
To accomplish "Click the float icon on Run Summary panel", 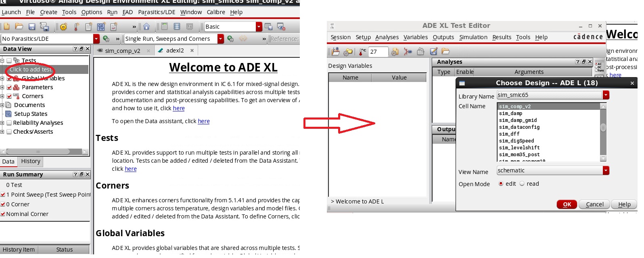I will click(x=82, y=174).
